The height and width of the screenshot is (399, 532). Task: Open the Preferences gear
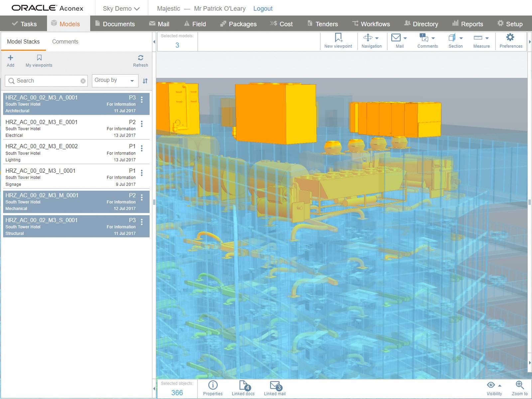(x=510, y=38)
